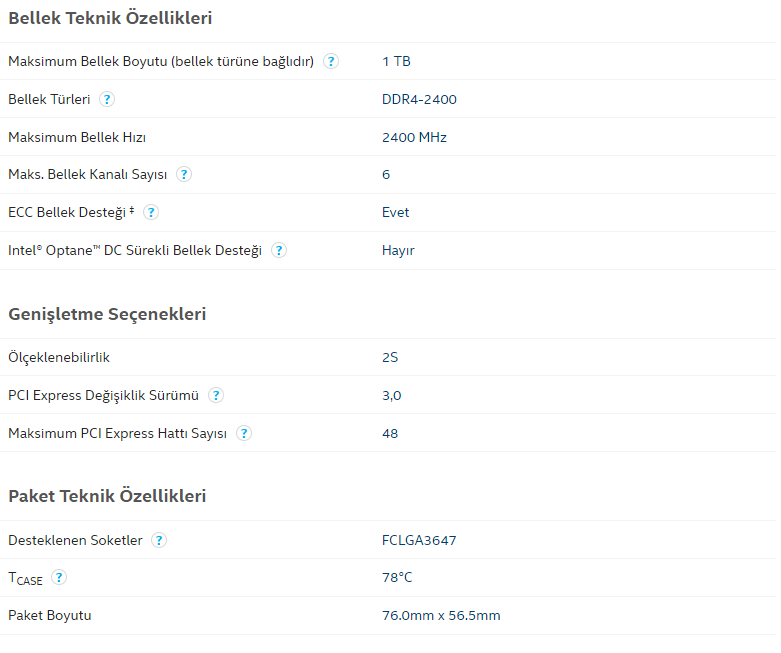Click the Maksimum Bellek Hızı label
The height and width of the screenshot is (653, 781).
[x=77, y=137]
